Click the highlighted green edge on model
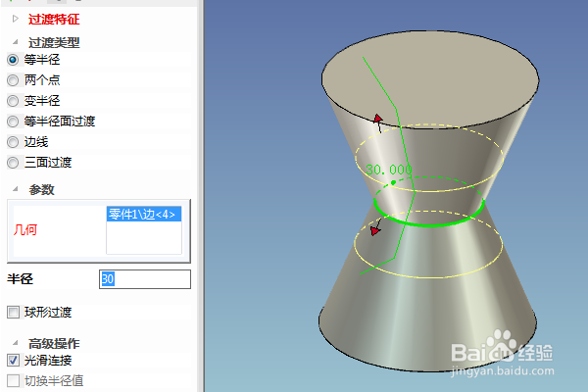Image resolution: width=588 pixels, height=392 pixels. tap(431, 224)
